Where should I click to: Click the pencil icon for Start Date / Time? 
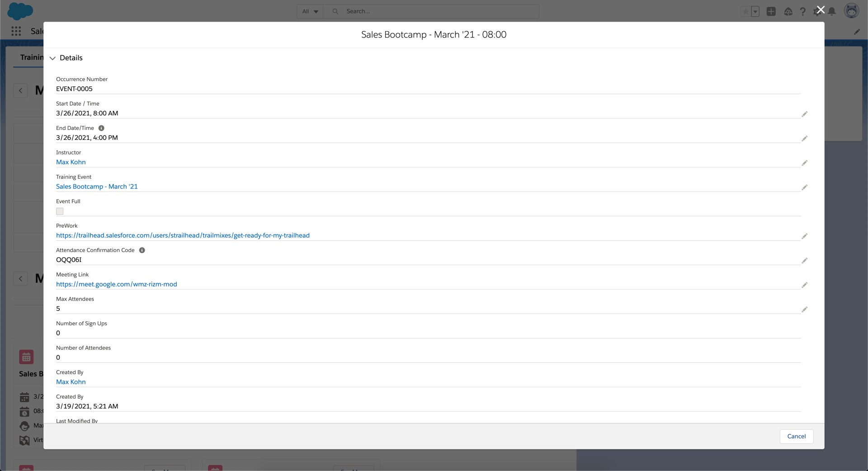(804, 114)
